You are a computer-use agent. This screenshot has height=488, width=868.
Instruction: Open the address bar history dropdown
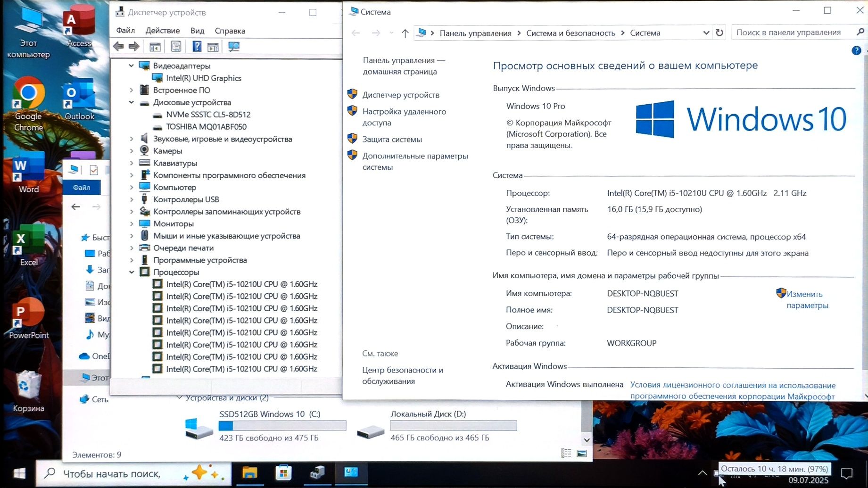point(706,33)
